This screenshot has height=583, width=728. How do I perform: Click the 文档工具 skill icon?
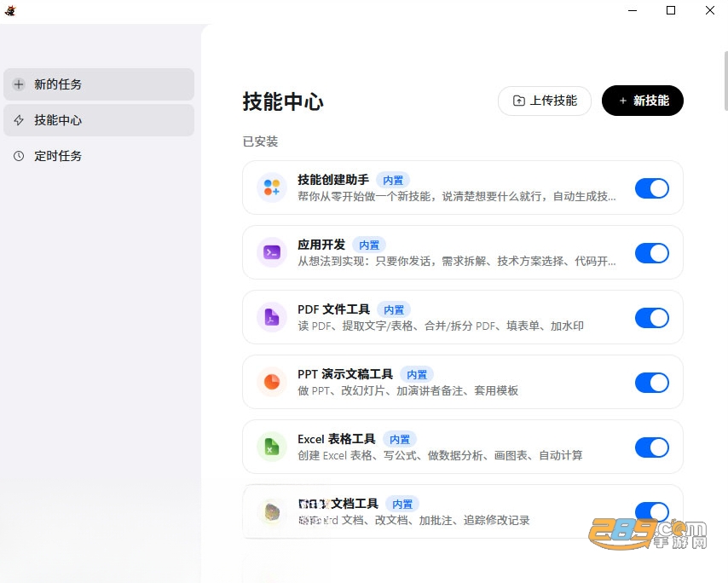pyautogui.click(x=272, y=512)
